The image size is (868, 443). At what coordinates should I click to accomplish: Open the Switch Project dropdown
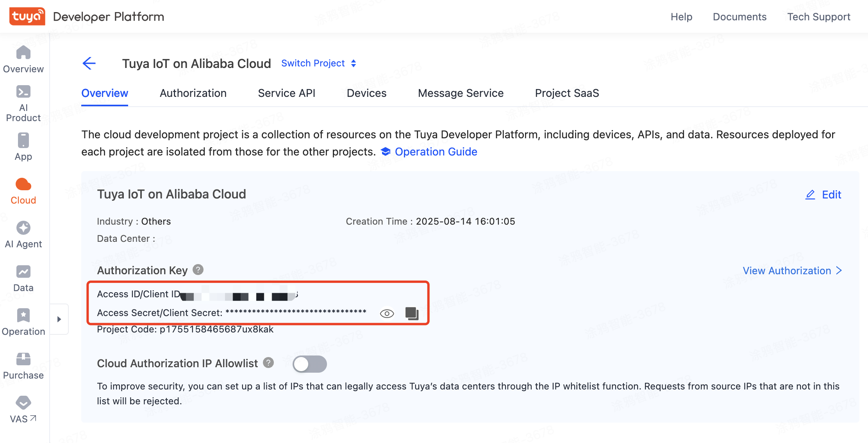[x=313, y=63]
